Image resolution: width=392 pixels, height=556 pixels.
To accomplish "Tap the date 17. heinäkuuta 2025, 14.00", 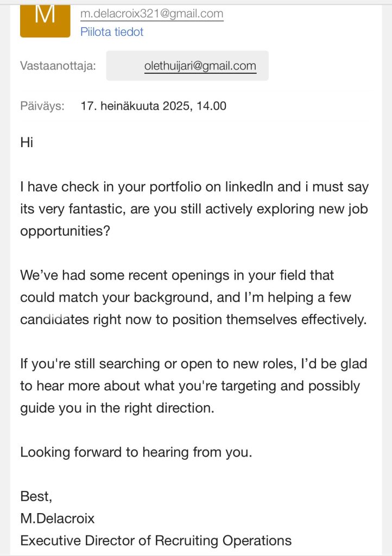I will click(x=153, y=106).
